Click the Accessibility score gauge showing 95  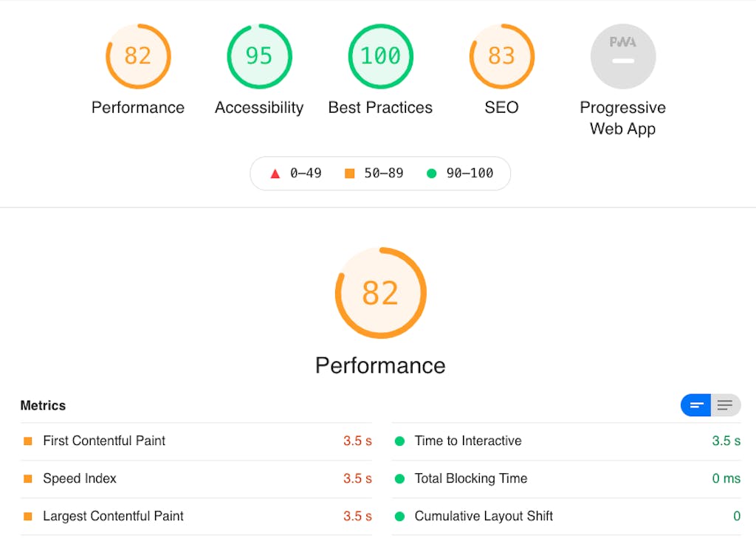pos(259,56)
